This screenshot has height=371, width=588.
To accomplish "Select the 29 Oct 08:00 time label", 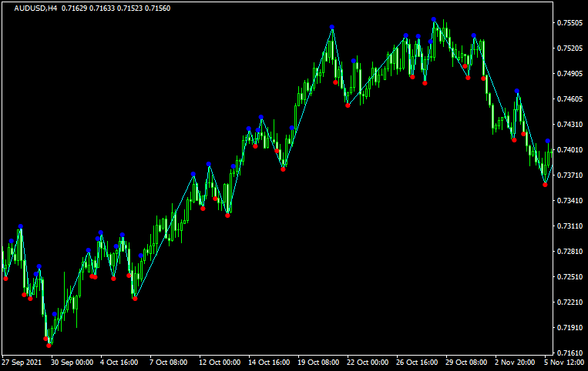I will coord(467,362).
